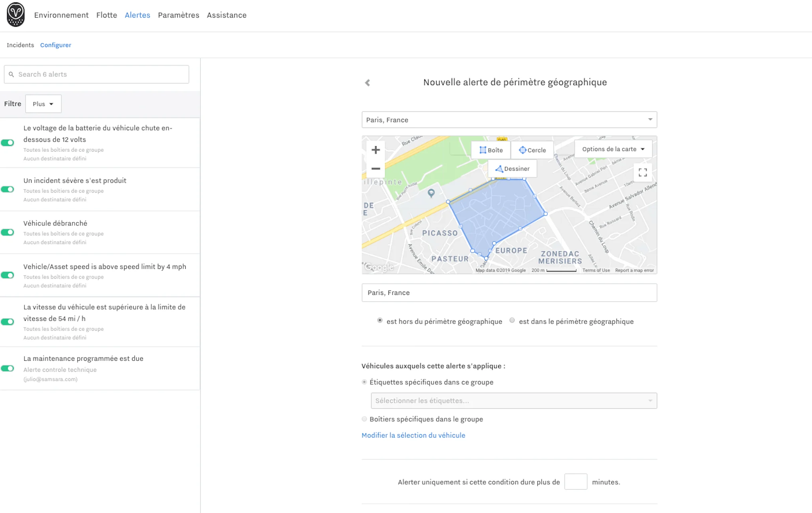Click 'Modifier la sélection du véhicule' link
The image size is (812, 513).
[413, 435]
